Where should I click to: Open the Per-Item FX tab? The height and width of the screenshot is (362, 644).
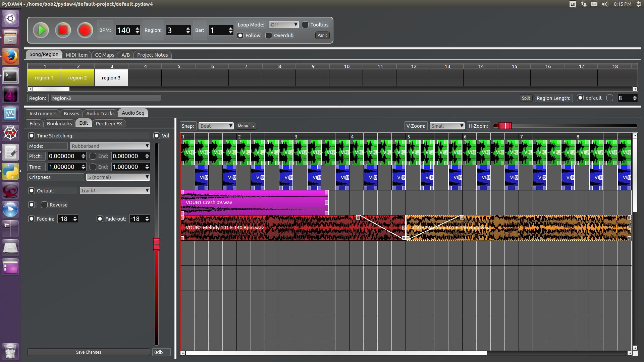109,124
